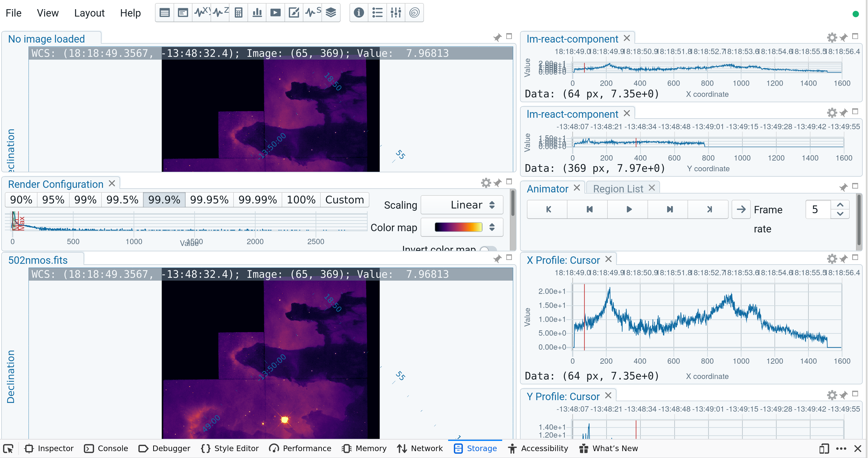Open the image layer list (stacked layers icon)

(331, 12)
